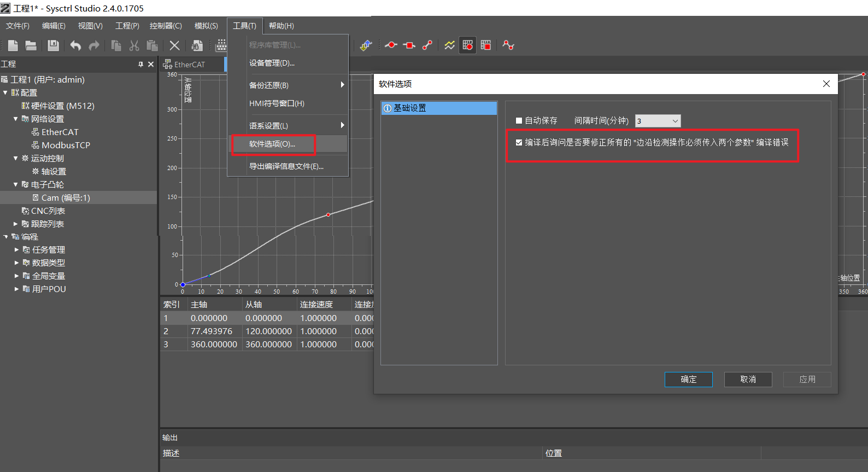Collapse the 电子凸轮 tree node
The image size is (868, 472).
pos(16,185)
